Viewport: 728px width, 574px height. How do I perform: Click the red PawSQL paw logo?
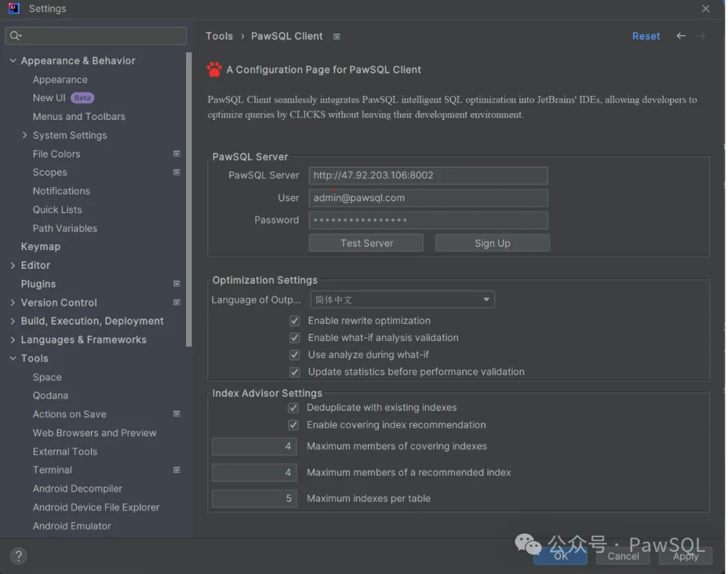click(214, 69)
